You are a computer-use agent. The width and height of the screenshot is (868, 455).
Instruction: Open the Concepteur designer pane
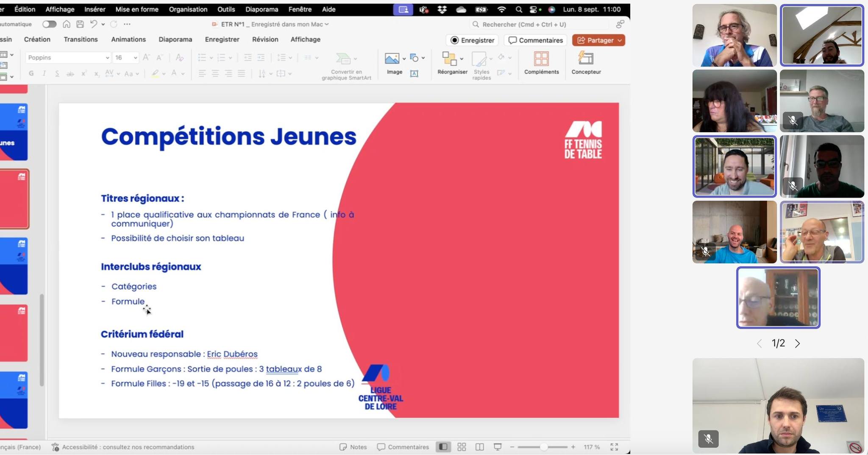tap(586, 63)
